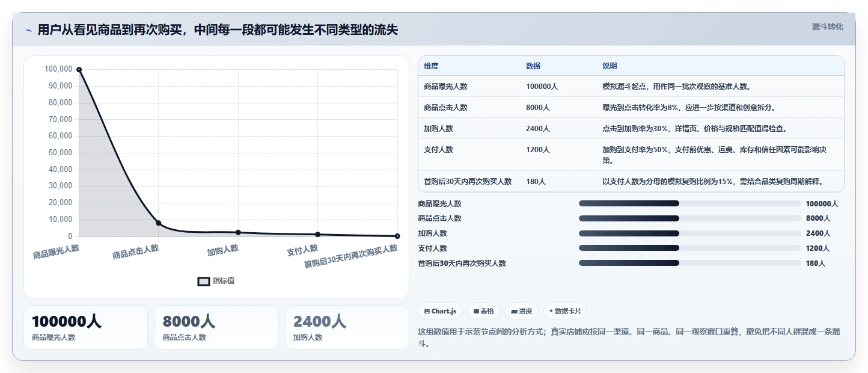
Task: Click the 10,000 y-axis label
Action: coord(60,220)
